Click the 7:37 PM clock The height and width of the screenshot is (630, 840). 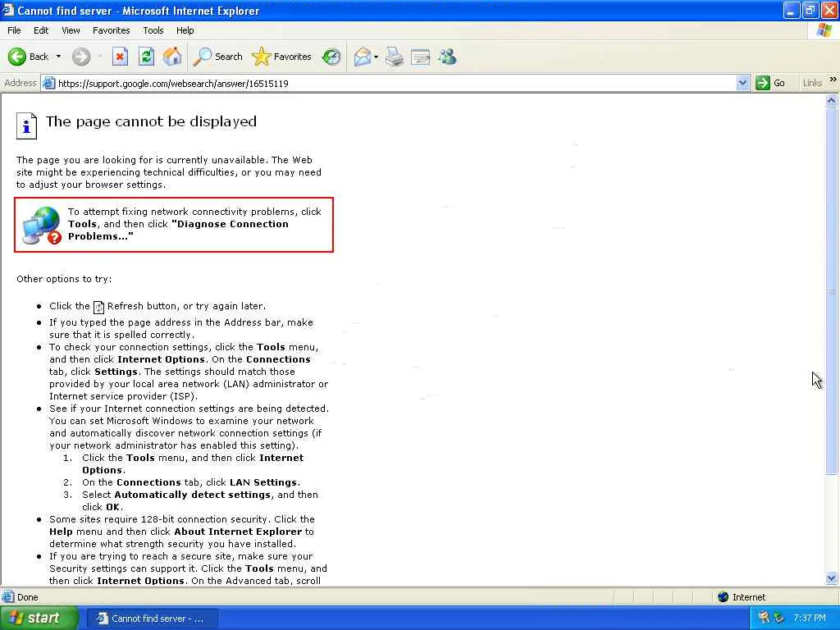(x=810, y=619)
